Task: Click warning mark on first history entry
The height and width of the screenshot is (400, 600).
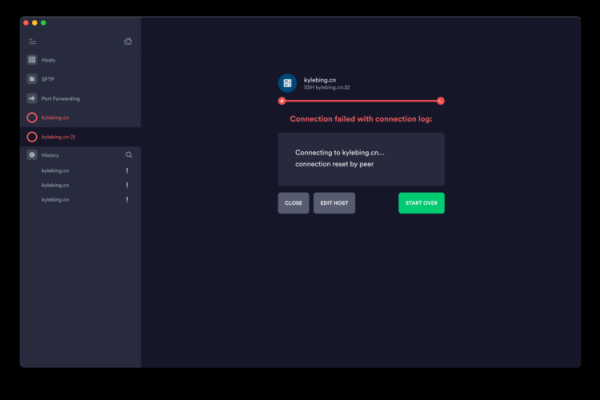Action: point(127,171)
